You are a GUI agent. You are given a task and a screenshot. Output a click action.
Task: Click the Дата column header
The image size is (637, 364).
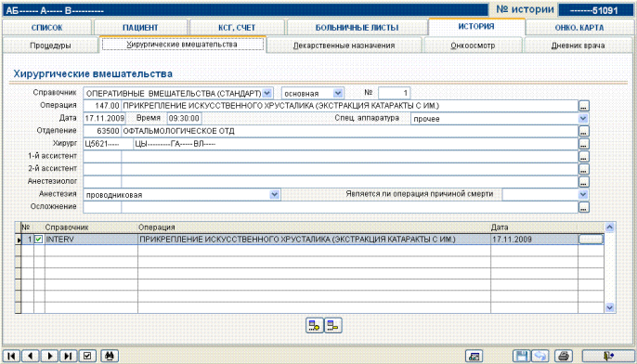click(534, 227)
